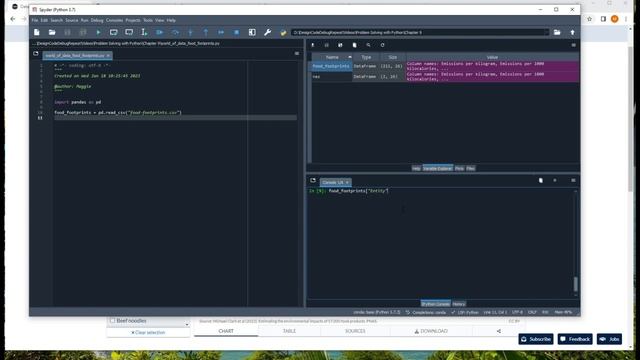Viewport: 640px width, 360px height.
Task: Sort variables by the Size column header
Action: 393,57
